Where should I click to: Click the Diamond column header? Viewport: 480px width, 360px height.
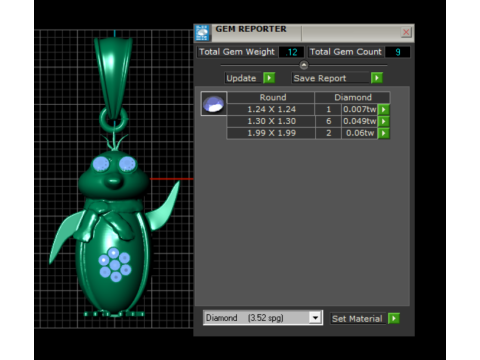[x=352, y=97]
